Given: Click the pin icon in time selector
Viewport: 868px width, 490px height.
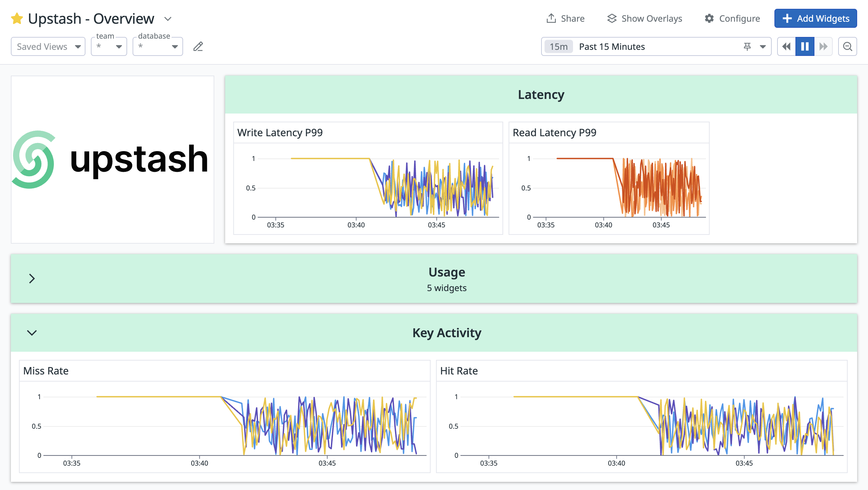Looking at the screenshot, I should point(747,46).
